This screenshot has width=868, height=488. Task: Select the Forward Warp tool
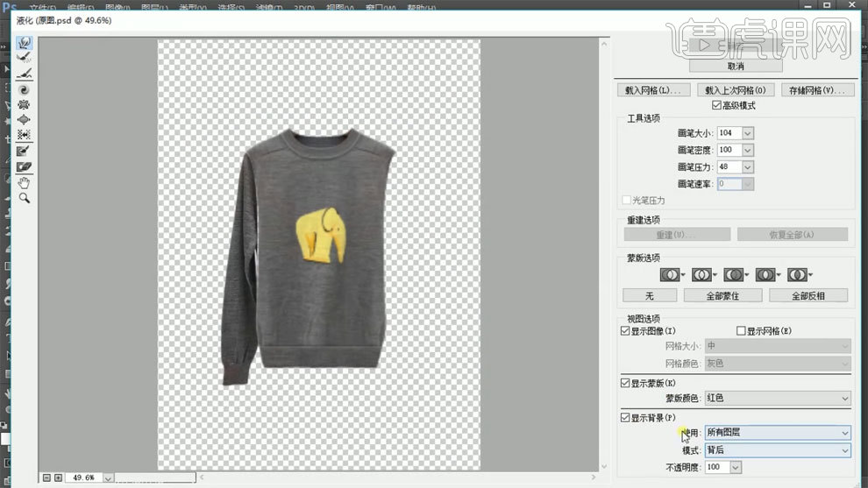pyautogui.click(x=24, y=43)
